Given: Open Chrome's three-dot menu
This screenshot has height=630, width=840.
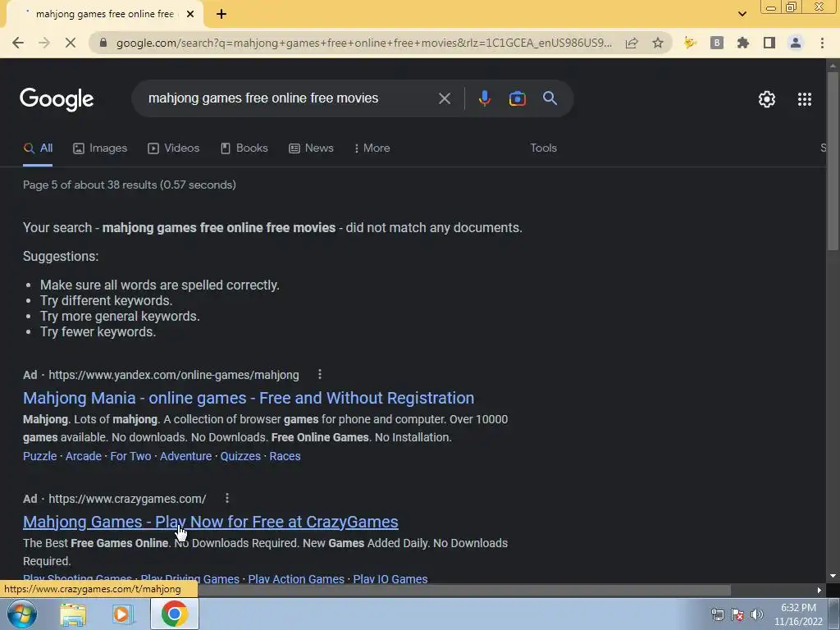Looking at the screenshot, I should click(822, 43).
